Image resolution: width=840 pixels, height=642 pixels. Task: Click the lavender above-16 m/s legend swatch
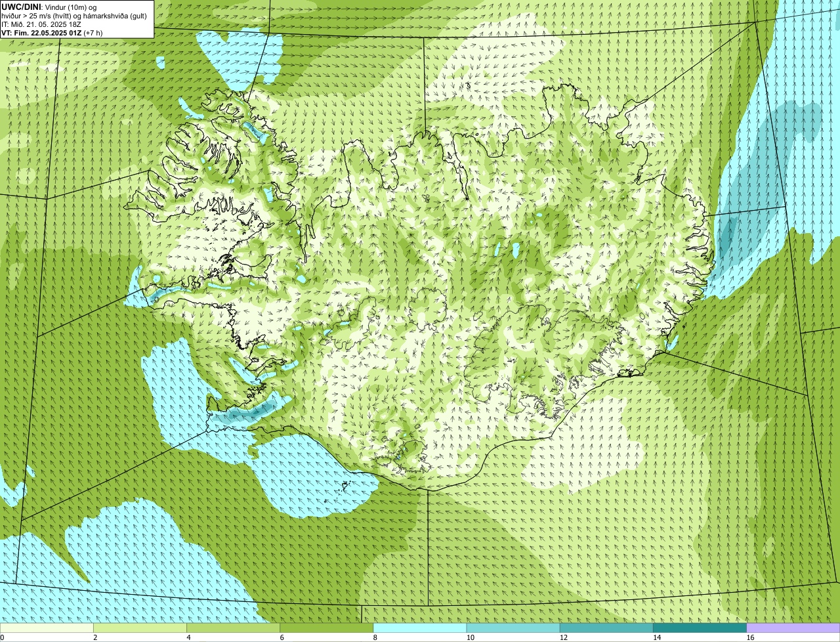pyautogui.click(x=793, y=628)
